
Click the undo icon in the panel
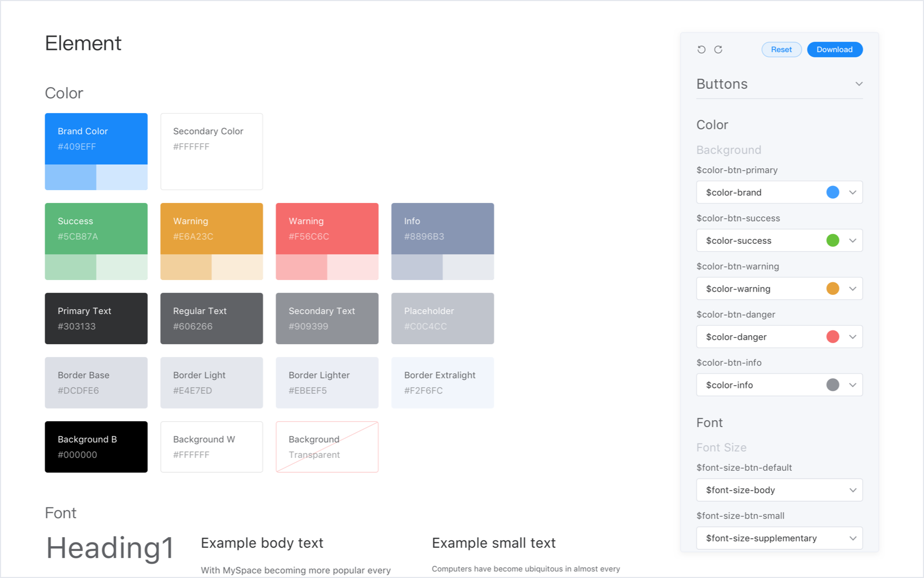(x=701, y=49)
